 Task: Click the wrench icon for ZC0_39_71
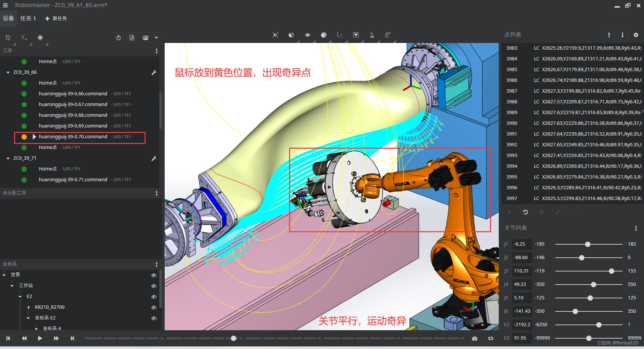154,158
